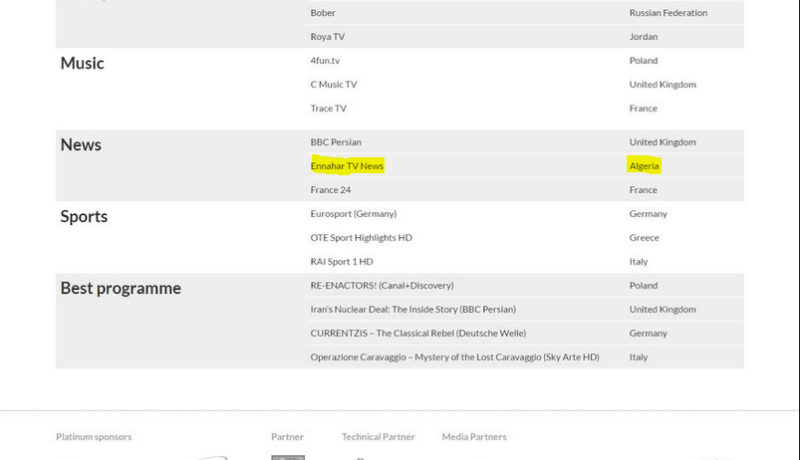Select the highlighted Algeria country cell
Image resolution: width=800 pixels, height=460 pixels.
coord(644,166)
